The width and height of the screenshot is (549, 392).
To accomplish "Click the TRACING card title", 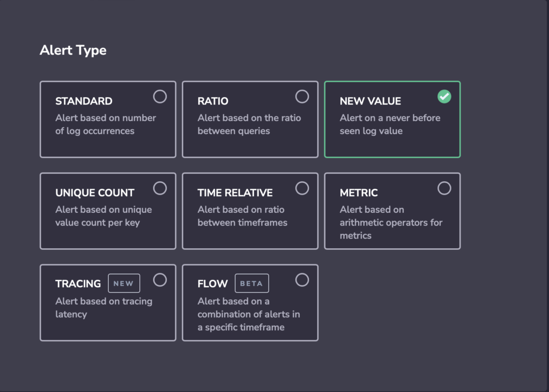I will coord(78,283).
